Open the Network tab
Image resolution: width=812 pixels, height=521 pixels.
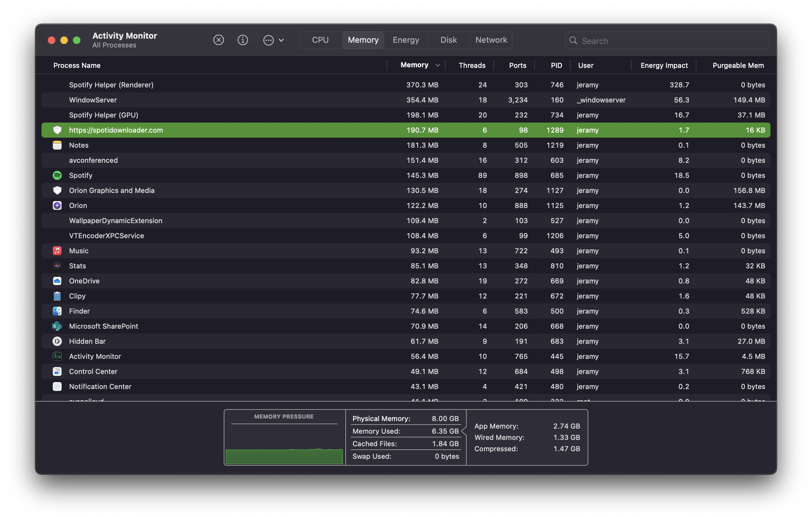[491, 40]
